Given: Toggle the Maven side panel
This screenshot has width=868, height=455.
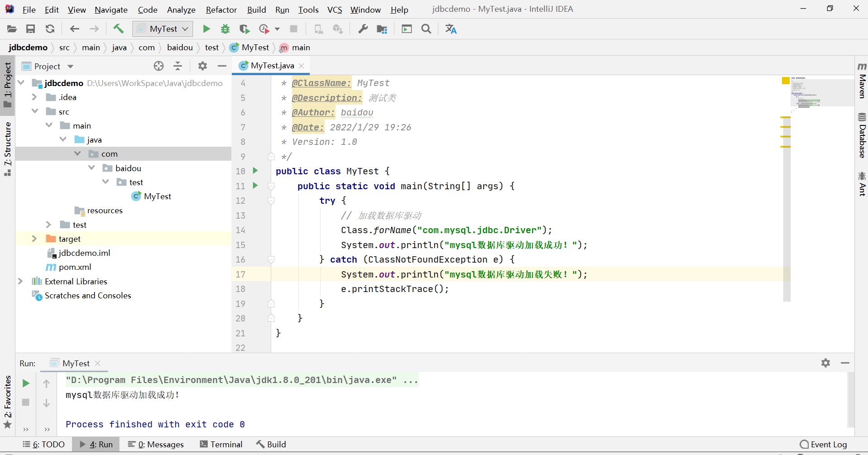Looking at the screenshot, I should (x=862, y=81).
